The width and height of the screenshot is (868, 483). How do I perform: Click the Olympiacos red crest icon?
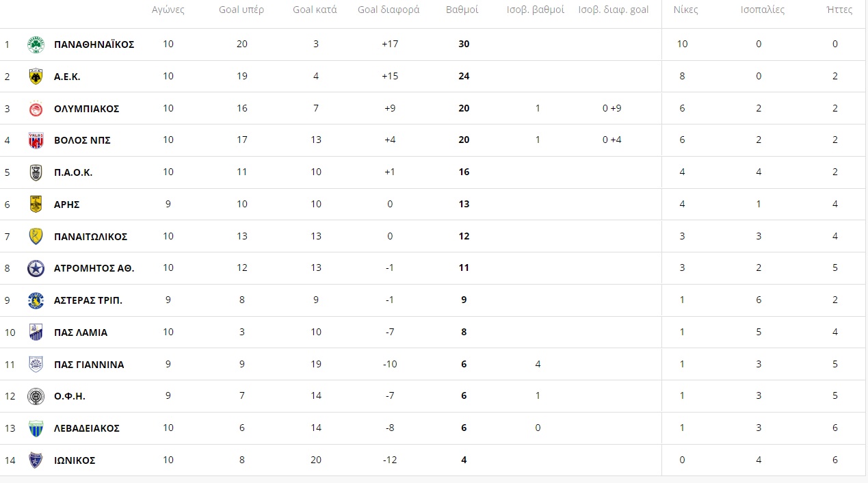click(x=36, y=109)
